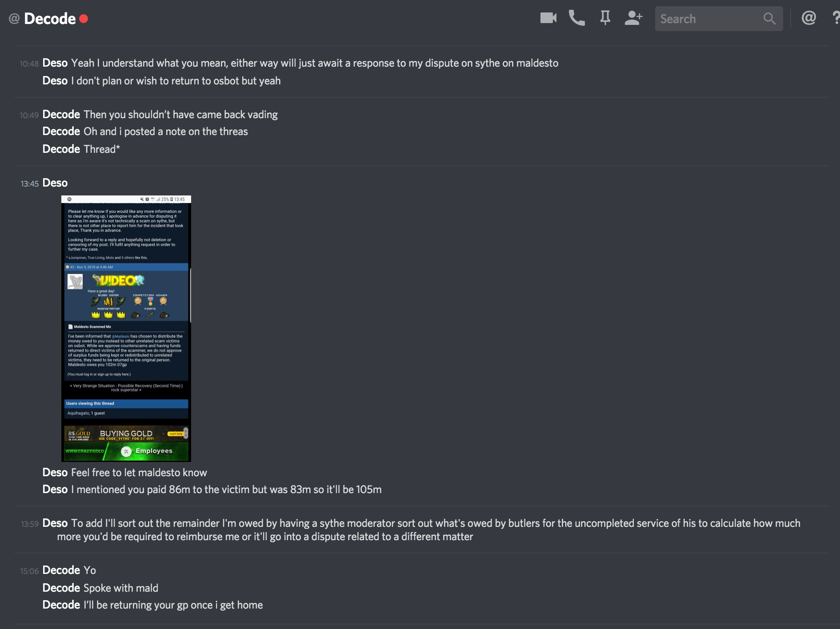Click the Deso username at 13:45
Screen dimensions: 840x629
[x=55, y=183]
